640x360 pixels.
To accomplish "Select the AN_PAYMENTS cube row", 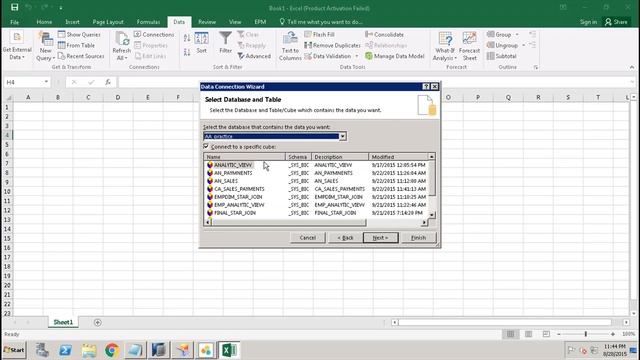I will 317,173.
